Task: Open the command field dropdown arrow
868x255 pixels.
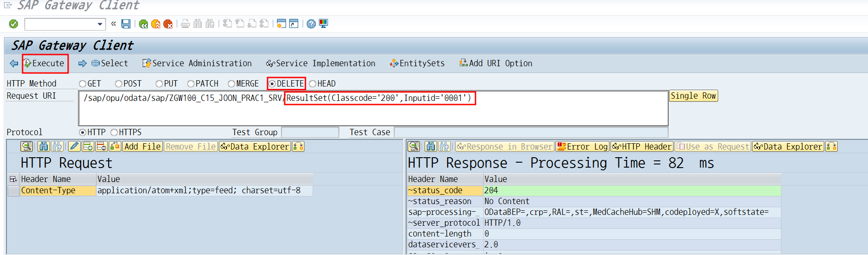Action: tap(100, 24)
